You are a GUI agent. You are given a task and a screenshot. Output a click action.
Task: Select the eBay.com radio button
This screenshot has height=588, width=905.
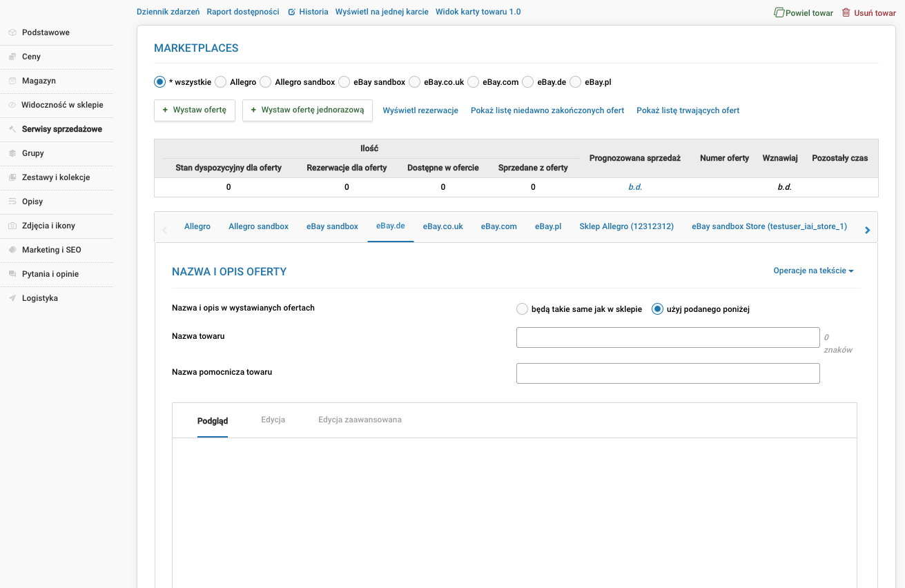[474, 82]
